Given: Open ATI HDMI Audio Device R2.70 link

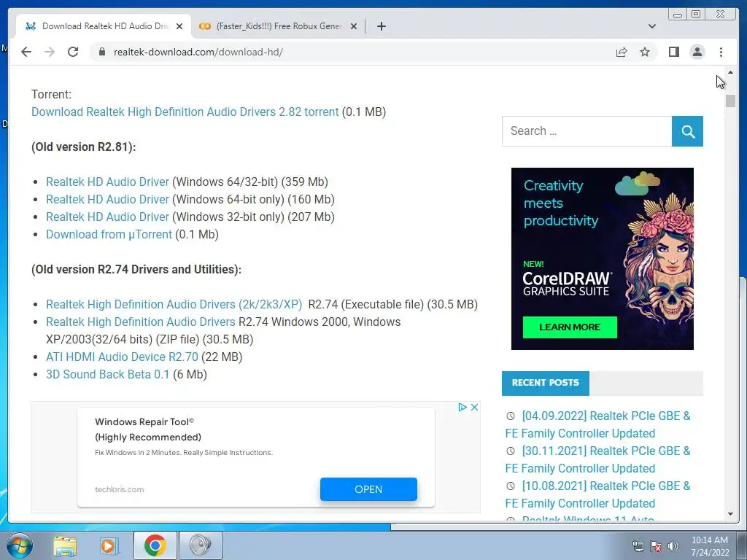Looking at the screenshot, I should 122,357.
